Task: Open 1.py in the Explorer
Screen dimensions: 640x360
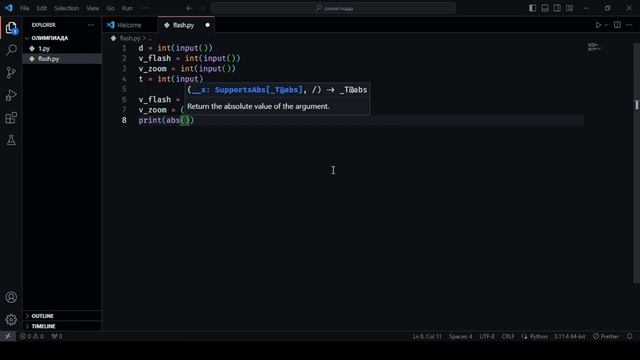Action: (62, 49)
